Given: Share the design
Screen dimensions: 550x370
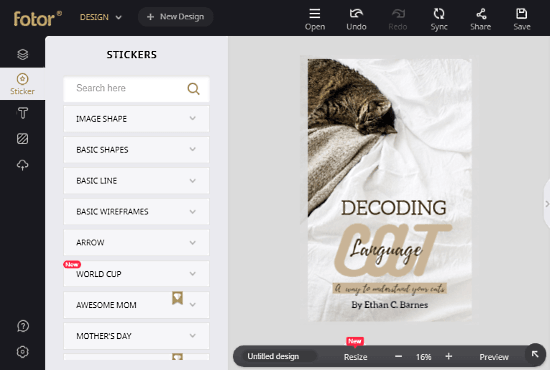Looking at the screenshot, I should pyautogui.click(x=481, y=19).
